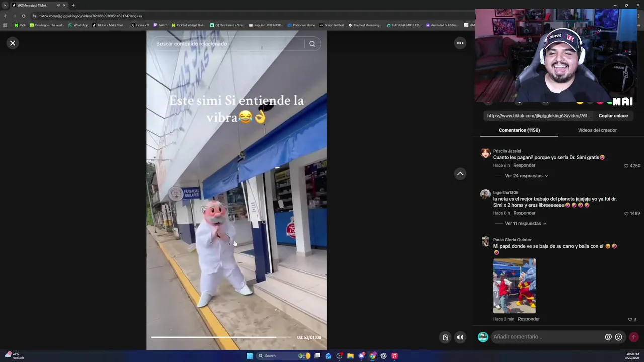Reply to Paula Gloria Quinter's comment
This screenshot has width=644, height=362.
(x=529, y=319)
